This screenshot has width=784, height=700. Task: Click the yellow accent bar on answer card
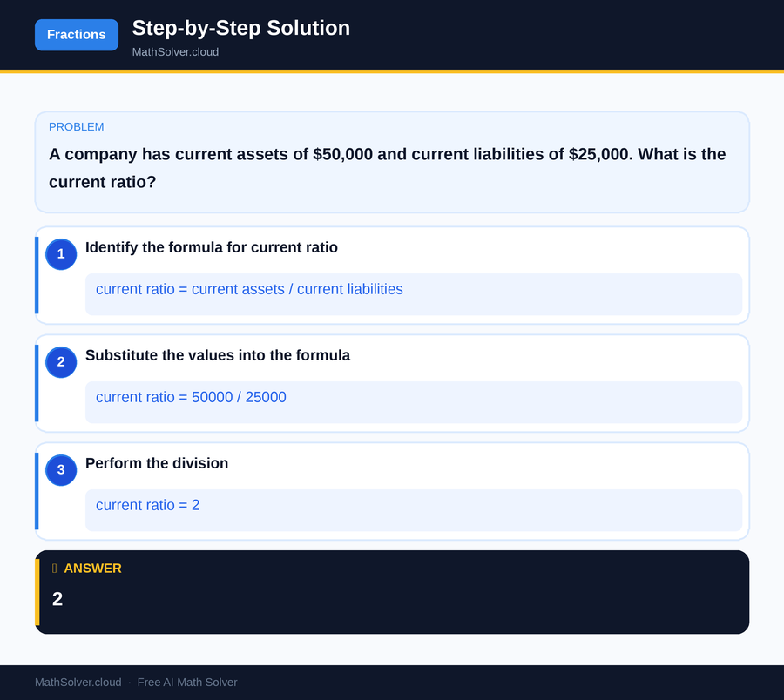tap(37, 592)
